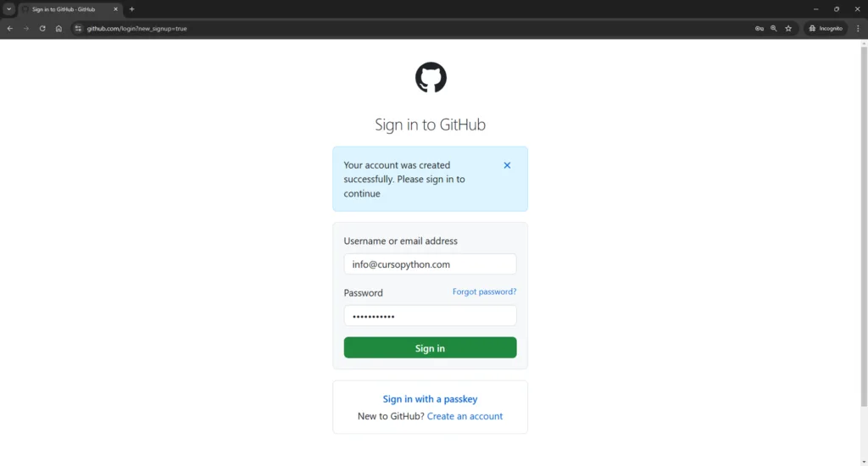
Task: Dismiss the account created success banner
Action: point(507,165)
